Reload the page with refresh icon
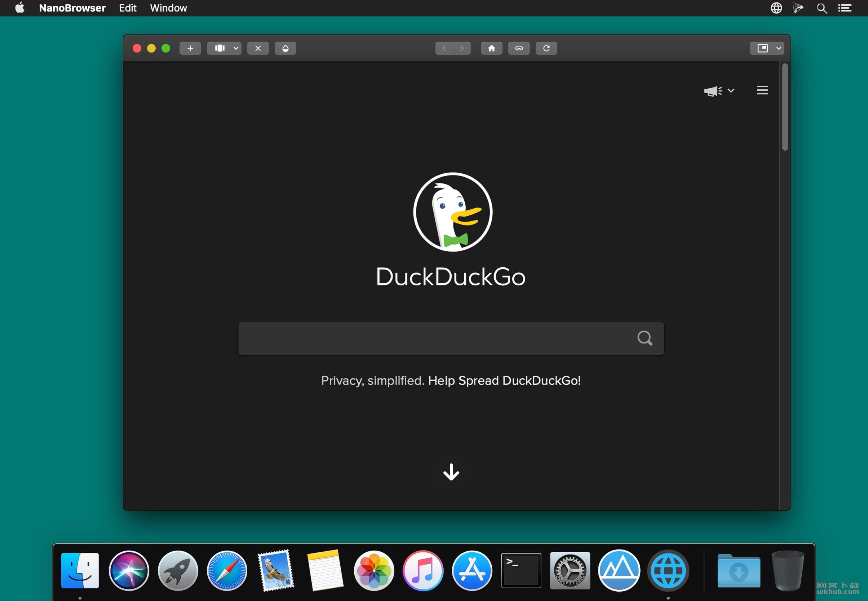This screenshot has height=601, width=868. [x=546, y=48]
